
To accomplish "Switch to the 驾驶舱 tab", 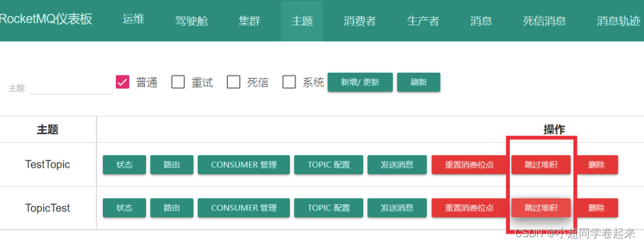I will 192,20.
